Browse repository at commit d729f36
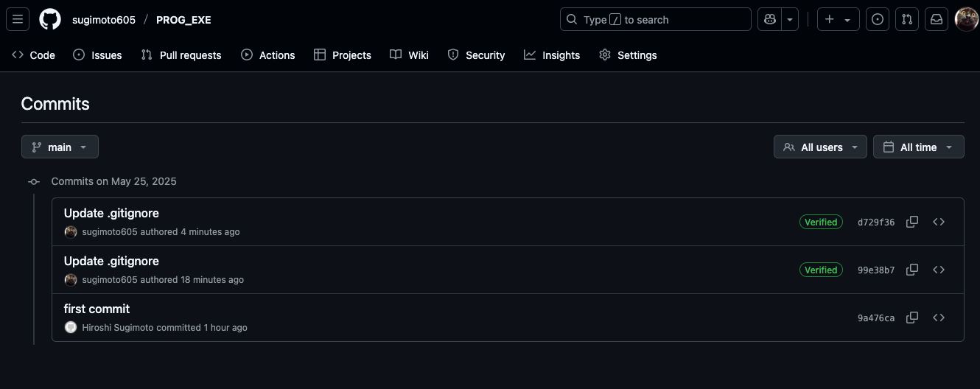This screenshot has width=980, height=389. 939,222
